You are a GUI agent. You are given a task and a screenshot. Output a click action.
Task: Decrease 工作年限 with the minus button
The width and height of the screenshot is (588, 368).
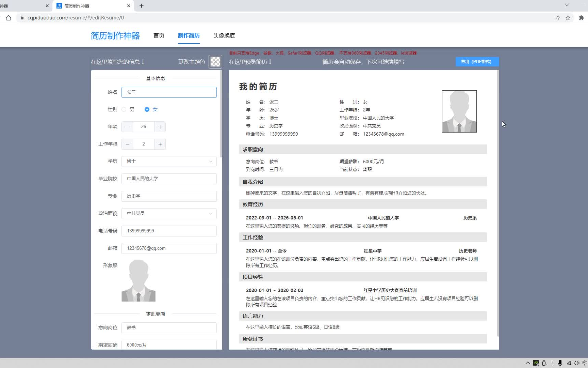pyautogui.click(x=127, y=144)
